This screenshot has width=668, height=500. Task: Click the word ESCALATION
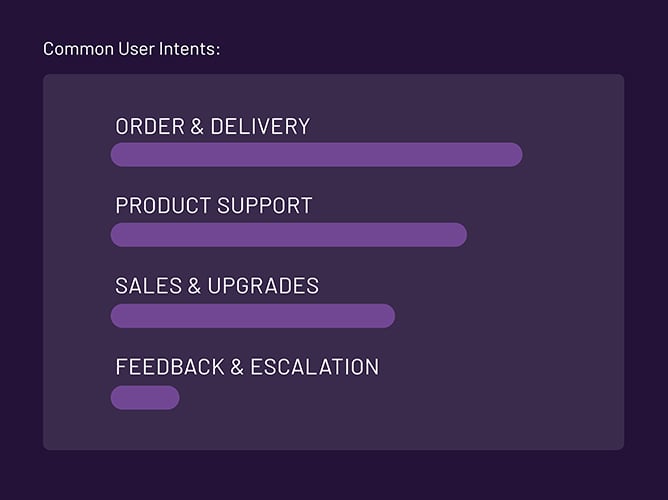click(x=314, y=367)
